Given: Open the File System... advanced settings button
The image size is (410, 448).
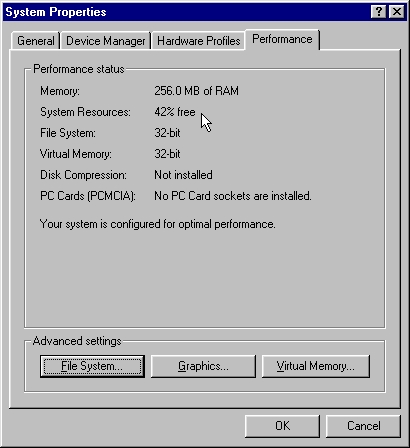Looking at the screenshot, I should click(92, 366).
